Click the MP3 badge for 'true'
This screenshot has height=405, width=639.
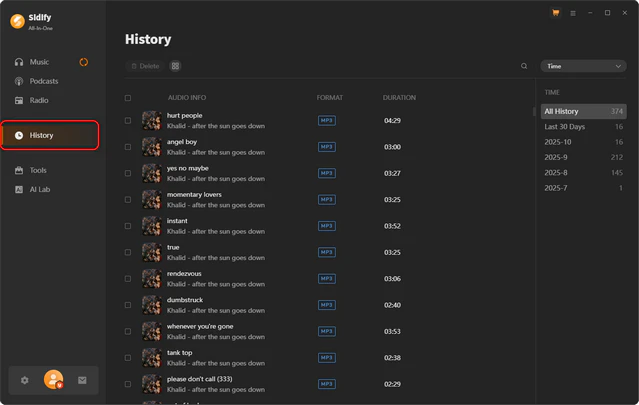(x=327, y=252)
